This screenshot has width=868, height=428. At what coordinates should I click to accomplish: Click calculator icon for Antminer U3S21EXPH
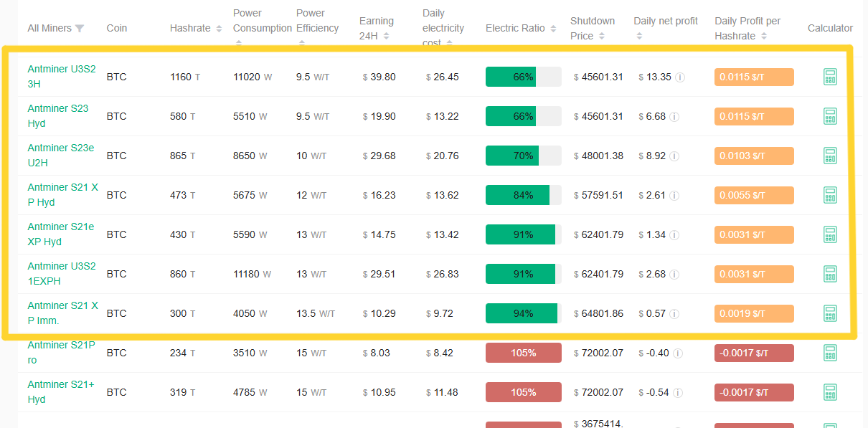pos(830,274)
